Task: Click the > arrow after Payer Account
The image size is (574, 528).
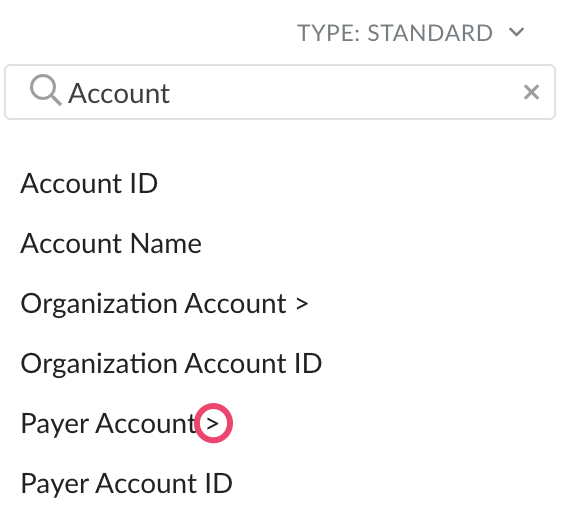Action: click(x=212, y=424)
